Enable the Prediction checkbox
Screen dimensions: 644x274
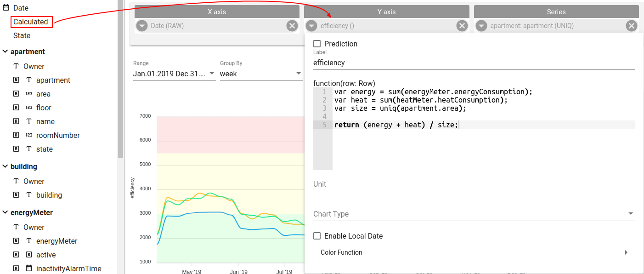coord(317,44)
